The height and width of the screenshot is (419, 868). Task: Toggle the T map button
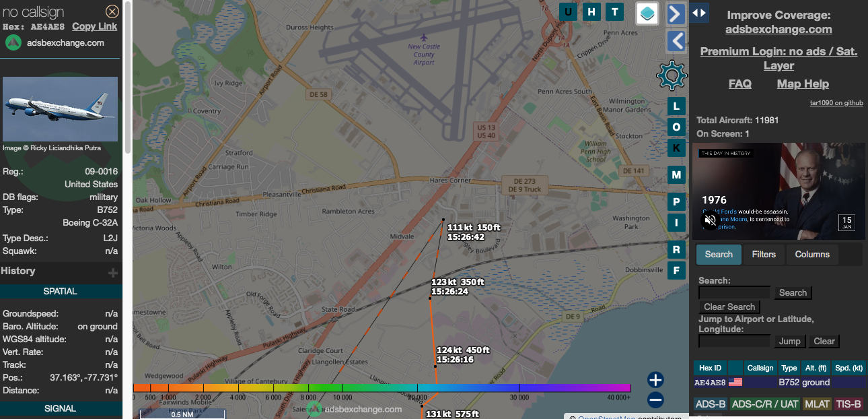(614, 11)
